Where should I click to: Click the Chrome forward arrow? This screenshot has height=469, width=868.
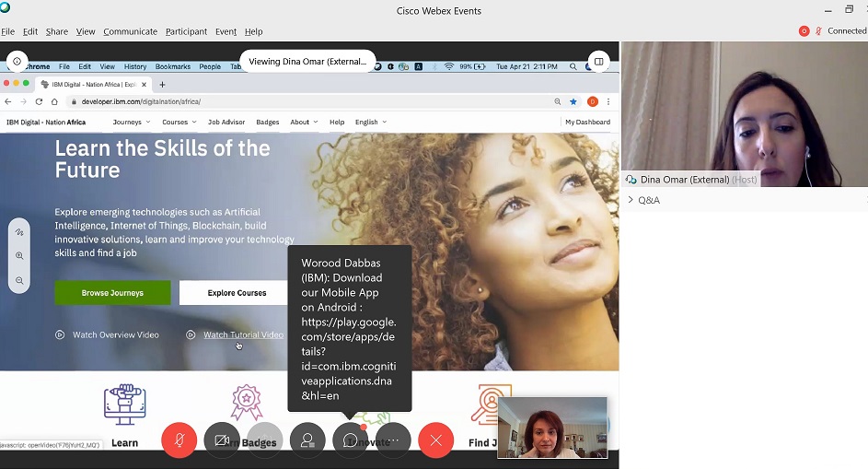pos(23,101)
